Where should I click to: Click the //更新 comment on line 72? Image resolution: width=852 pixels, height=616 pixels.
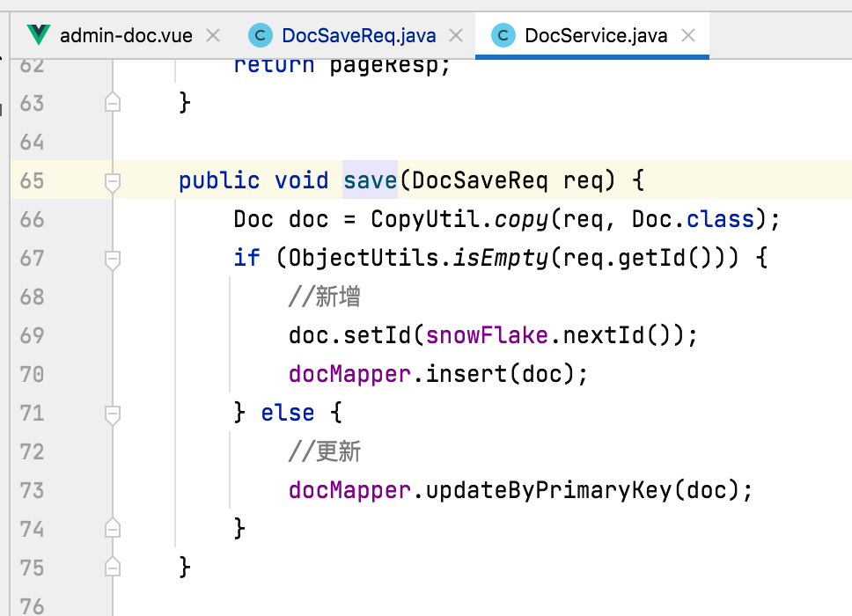click(x=325, y=451)
